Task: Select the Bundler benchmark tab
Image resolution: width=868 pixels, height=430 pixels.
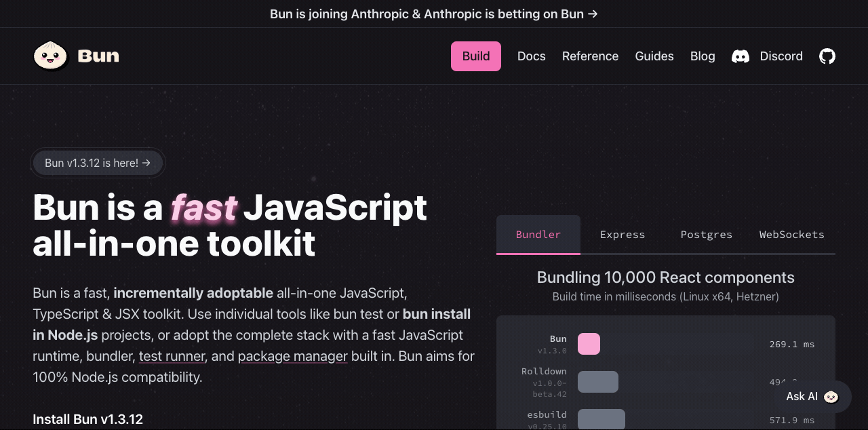Action: click(538, 235)
